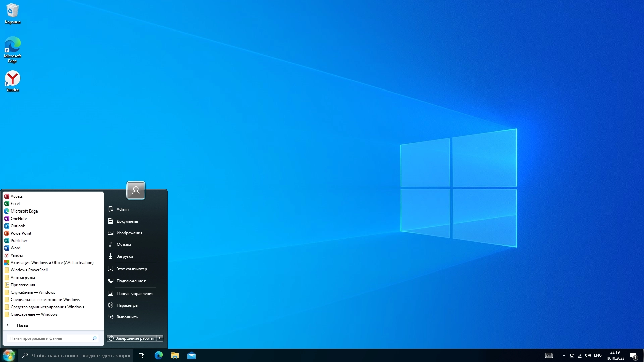
Task: Expand the Стандартные — Windows folder
Action: point(34,314)
